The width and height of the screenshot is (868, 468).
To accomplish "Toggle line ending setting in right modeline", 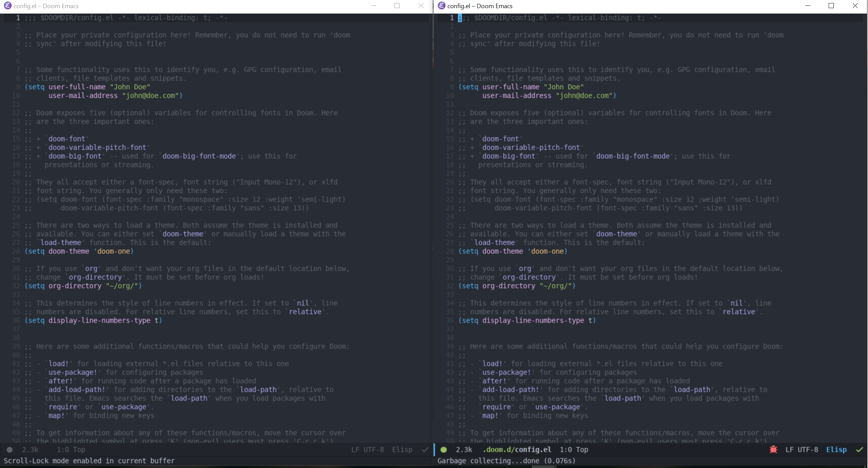I will (x=802, y=450).
